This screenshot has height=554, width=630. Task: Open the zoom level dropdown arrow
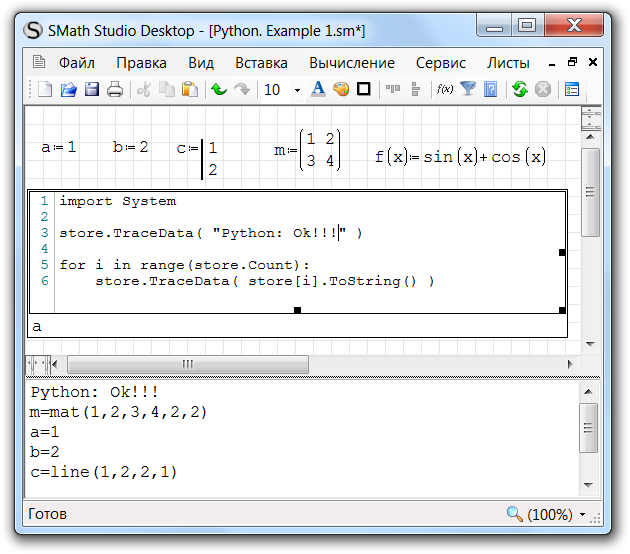click(583, 515)
